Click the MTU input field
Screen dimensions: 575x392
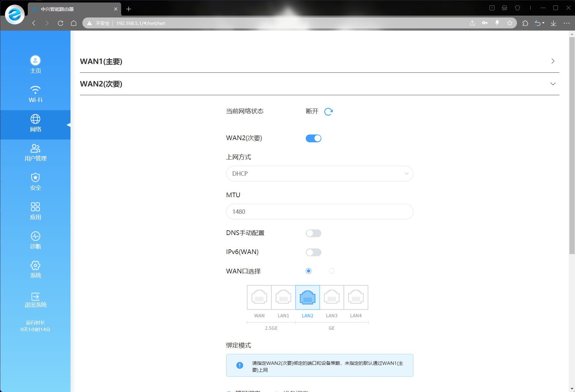[319, 212]
